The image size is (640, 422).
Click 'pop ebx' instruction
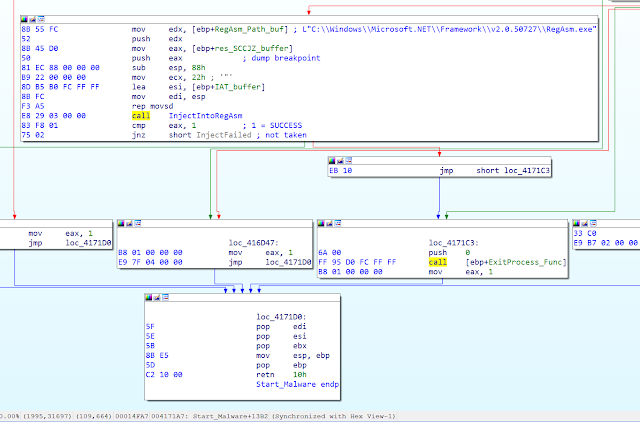281,346
